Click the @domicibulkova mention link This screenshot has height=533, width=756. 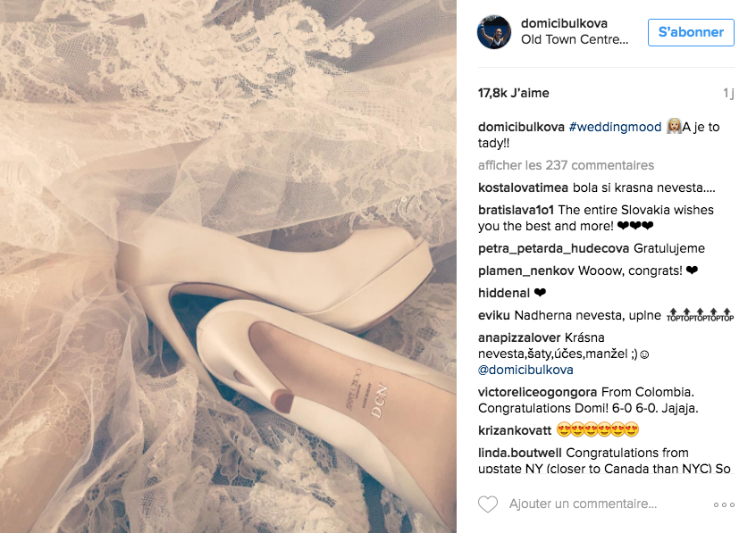(x=525, y=370)
